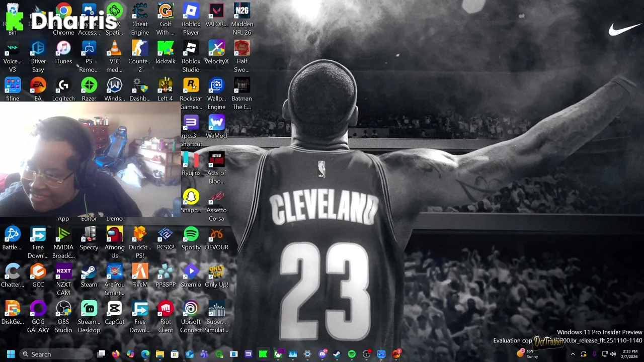This screenshot has width=644, height=362.
Task: Open Acts of Blood desktop shortcut
Action: tap(217, 168)
